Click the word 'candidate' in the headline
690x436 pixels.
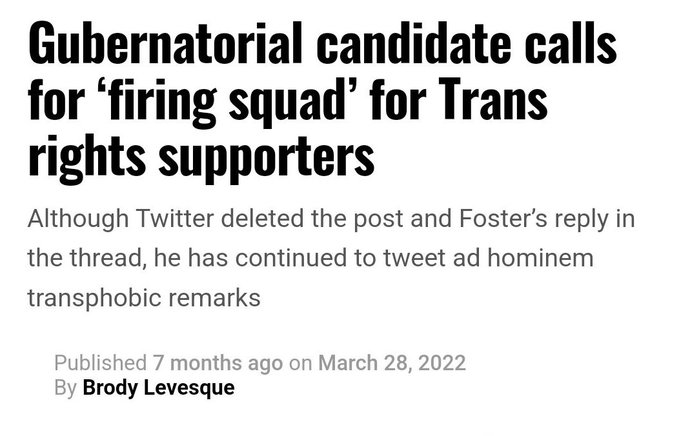coord(414,44)
